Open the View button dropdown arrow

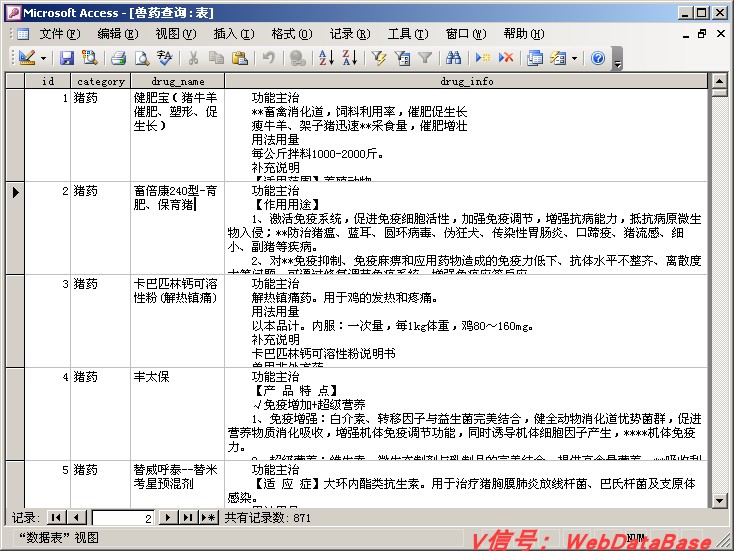coord(44,59)
